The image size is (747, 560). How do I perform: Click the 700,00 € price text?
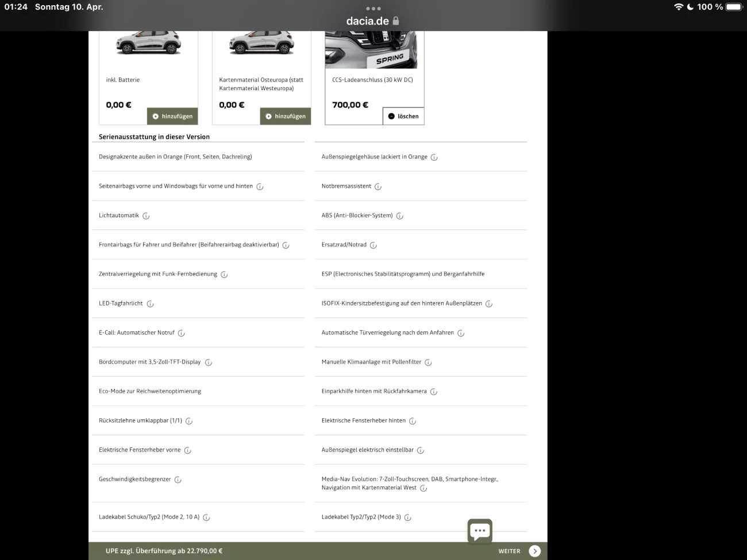350,105
